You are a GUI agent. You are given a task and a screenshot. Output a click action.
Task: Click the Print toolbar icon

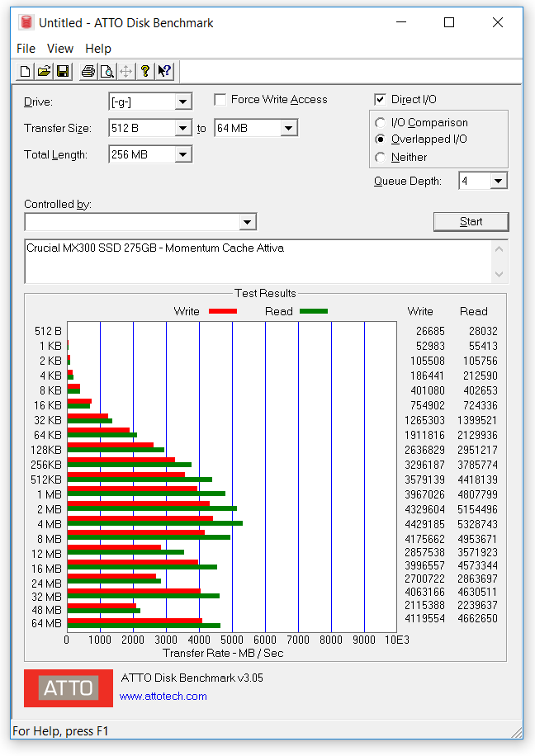coord(88,72)
